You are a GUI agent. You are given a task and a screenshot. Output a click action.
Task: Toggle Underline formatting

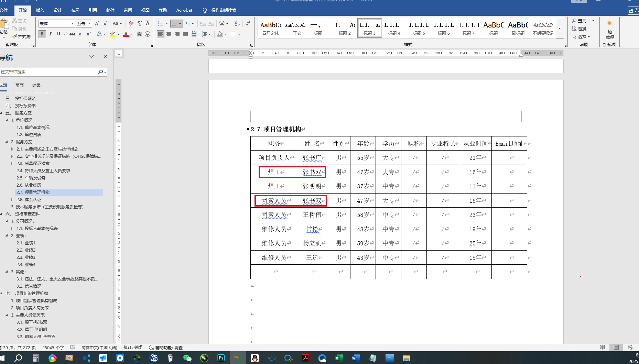coord(58,34)
